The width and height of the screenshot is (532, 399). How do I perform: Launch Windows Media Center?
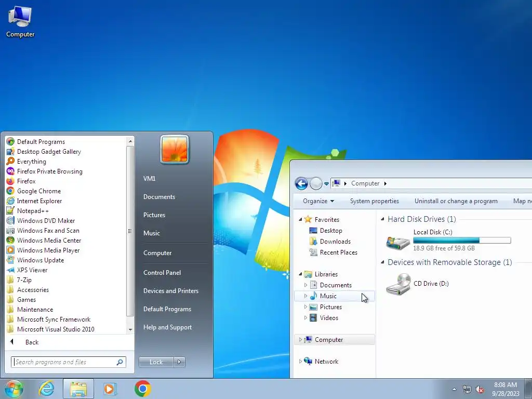[49, 240]
